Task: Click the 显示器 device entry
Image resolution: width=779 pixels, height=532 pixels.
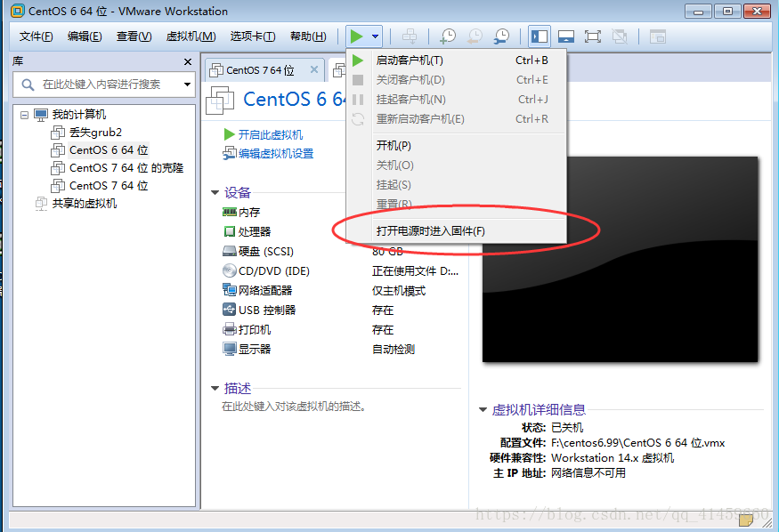Action: click(x=247, y=349)
